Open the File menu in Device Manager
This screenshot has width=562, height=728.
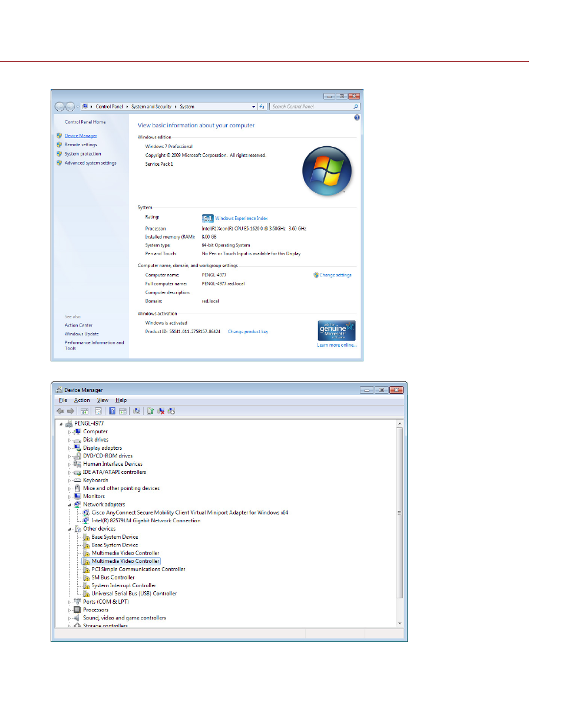point(63,400)
